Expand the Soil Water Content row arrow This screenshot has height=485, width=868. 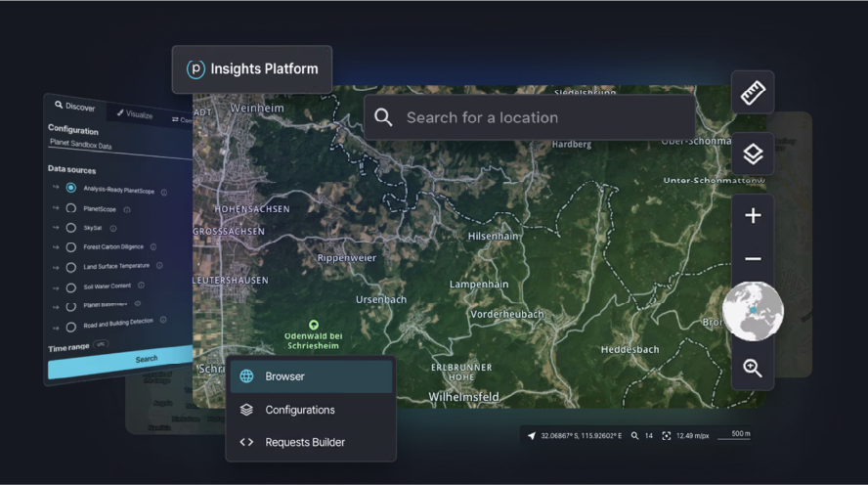[x=56, y=287]
